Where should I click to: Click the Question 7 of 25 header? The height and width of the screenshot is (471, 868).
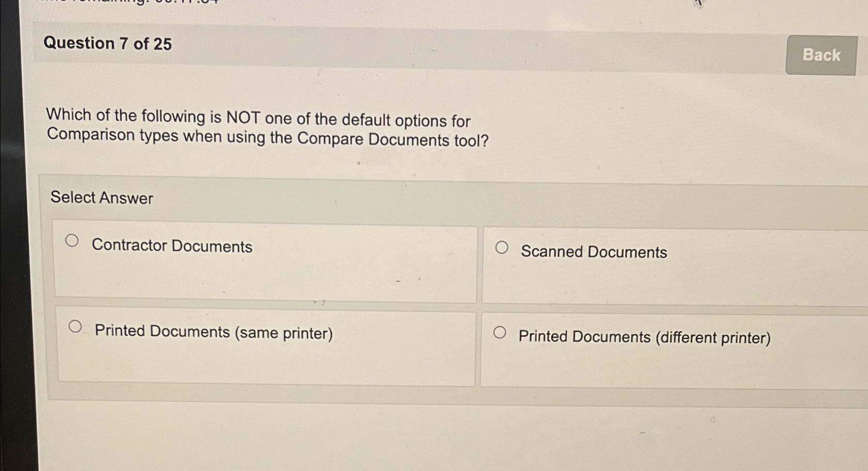tap(108, 43)
